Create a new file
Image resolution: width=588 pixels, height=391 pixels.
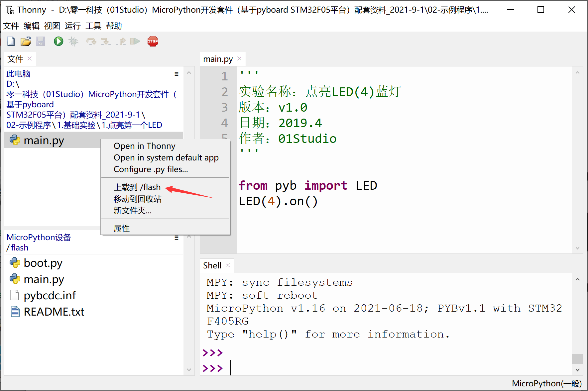tap(10, 41)
